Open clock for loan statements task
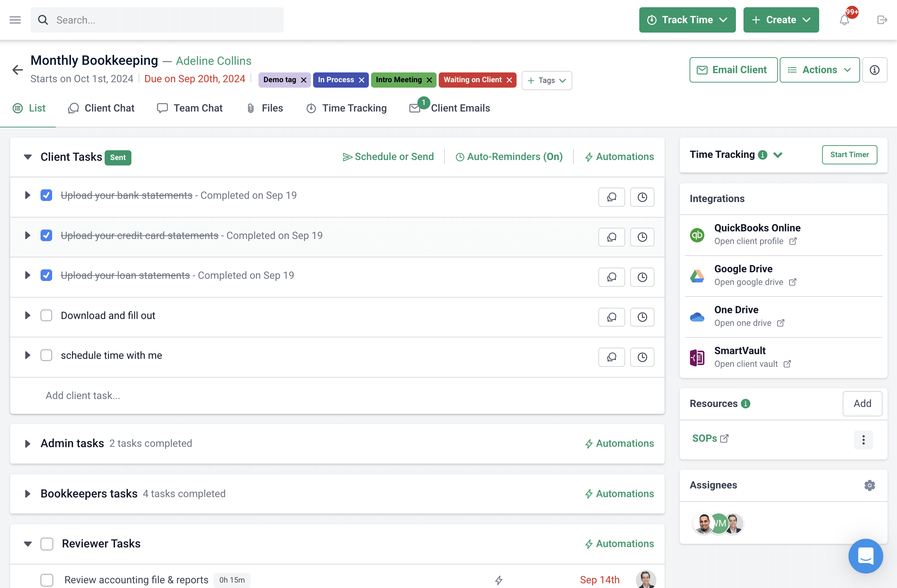 pyautogui.click(x=642, y=277)
